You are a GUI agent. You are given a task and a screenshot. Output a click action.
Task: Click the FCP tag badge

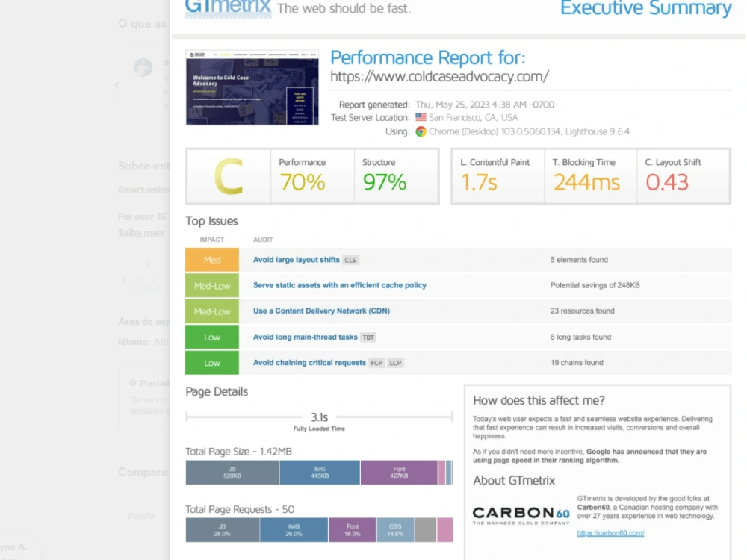pos(376,363)
